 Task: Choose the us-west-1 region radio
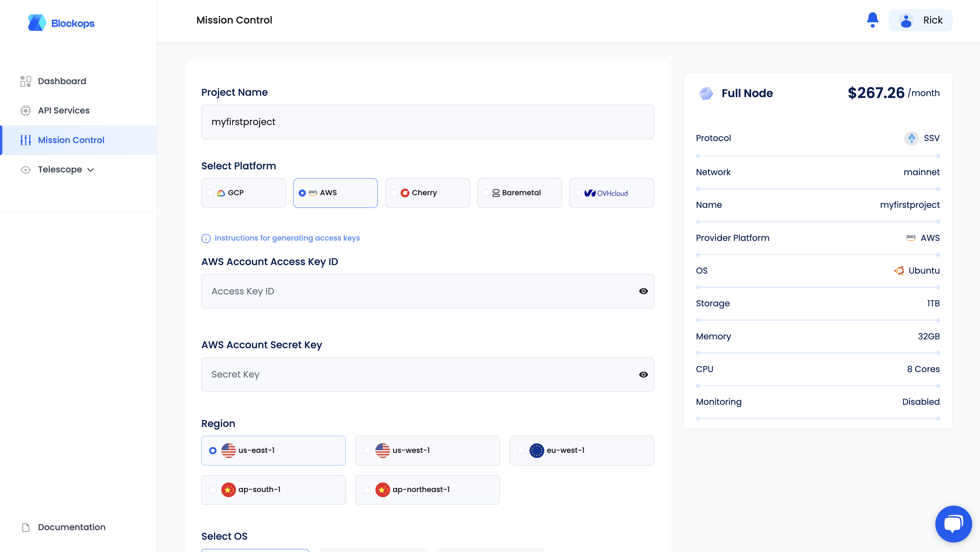[367, 450]
